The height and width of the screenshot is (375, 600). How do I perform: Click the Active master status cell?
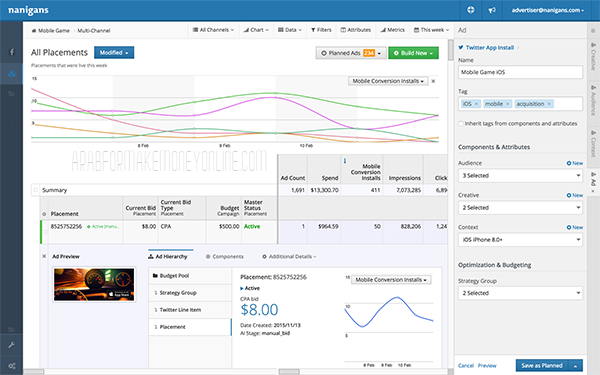(x=252, y=227)
